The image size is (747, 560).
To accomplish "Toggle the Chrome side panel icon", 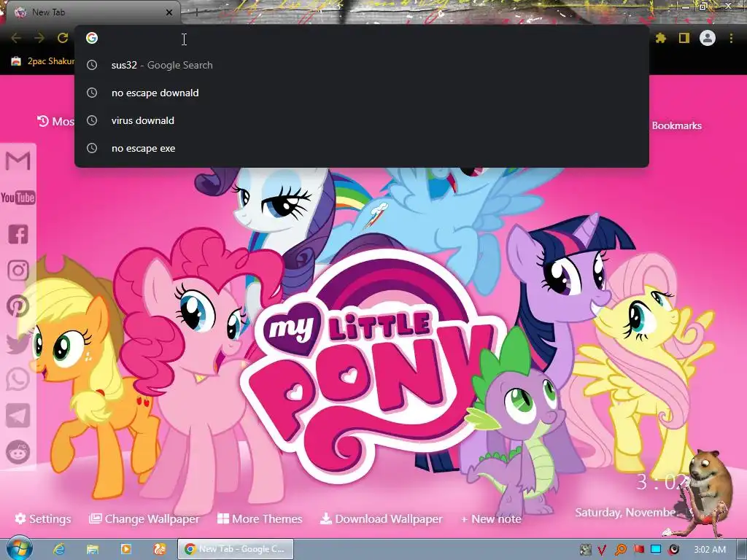I will coord(684,38).
